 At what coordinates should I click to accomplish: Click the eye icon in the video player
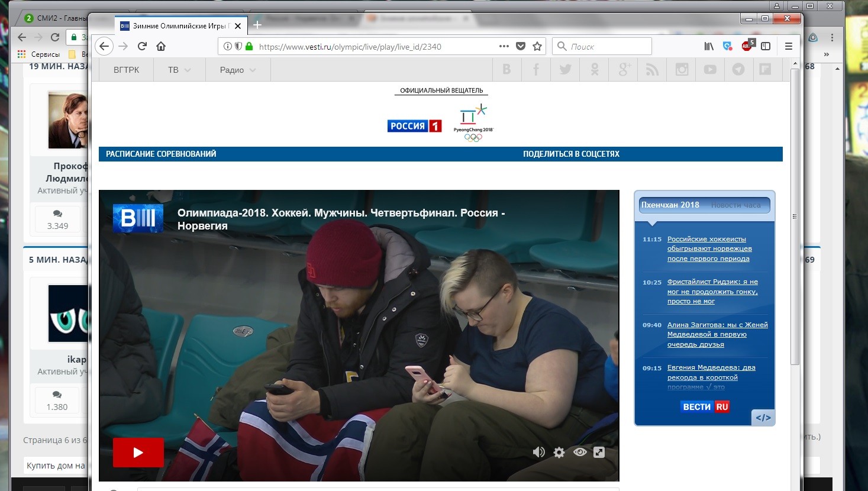pos(580,453)
